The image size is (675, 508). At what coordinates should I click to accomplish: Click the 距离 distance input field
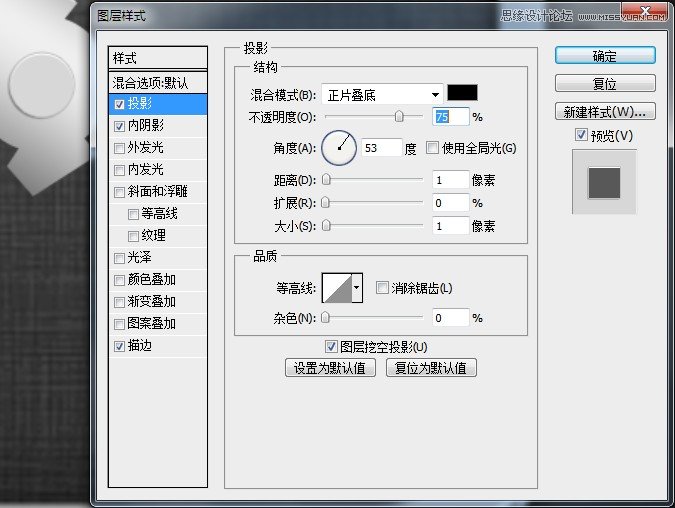click(x=450, y=180)
